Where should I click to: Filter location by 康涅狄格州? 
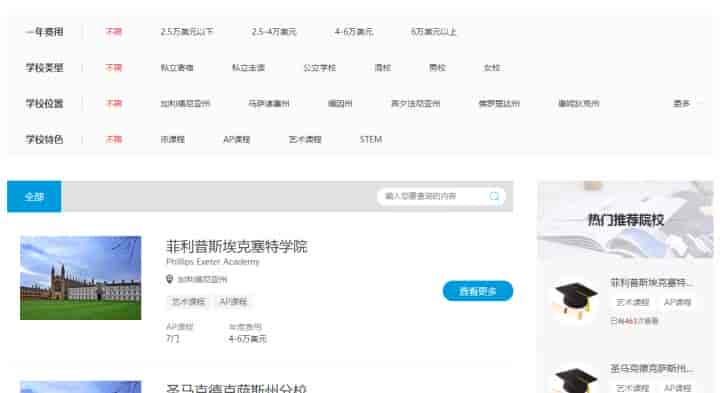pyautogui.click(x=579, y=103)
